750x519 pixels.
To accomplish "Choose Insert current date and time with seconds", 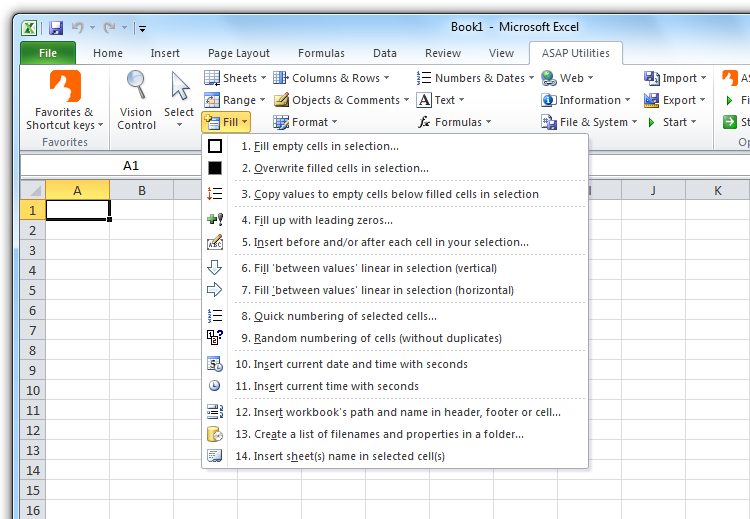I will (x=395, y=364).
